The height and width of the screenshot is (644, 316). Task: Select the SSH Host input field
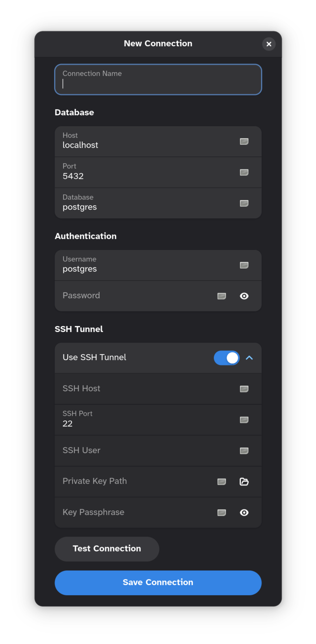127,389
